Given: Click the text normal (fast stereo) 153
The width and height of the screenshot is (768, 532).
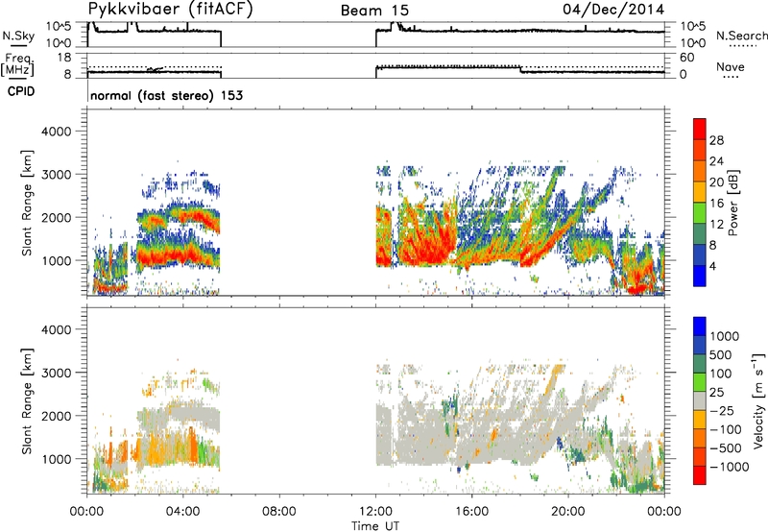Looking at the screenshot, I should [166, 95].
